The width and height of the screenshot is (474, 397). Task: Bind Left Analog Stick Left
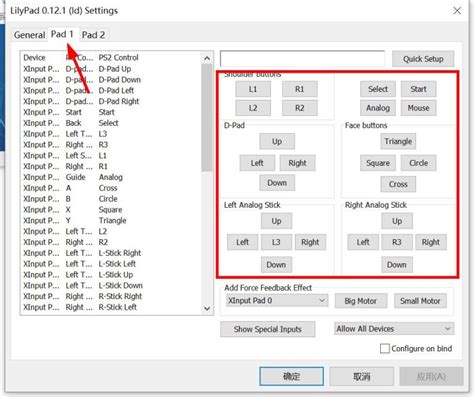tap(243, 242)
